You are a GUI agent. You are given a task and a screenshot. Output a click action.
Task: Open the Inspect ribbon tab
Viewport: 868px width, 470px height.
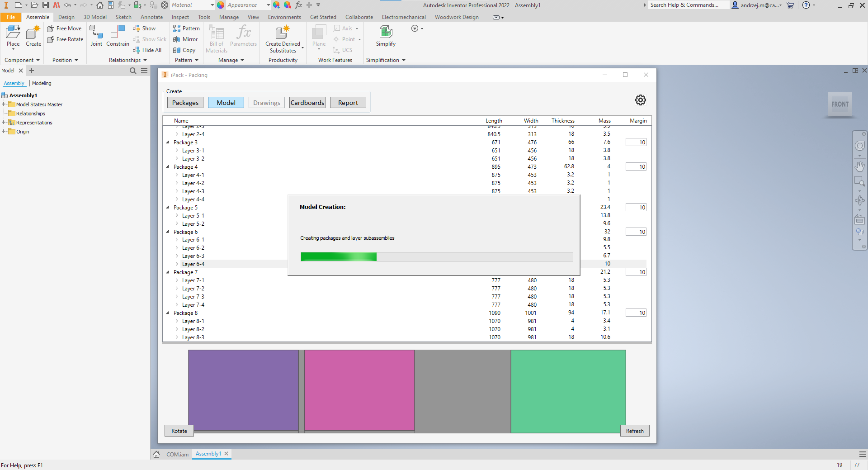click(x=180, y=17)
